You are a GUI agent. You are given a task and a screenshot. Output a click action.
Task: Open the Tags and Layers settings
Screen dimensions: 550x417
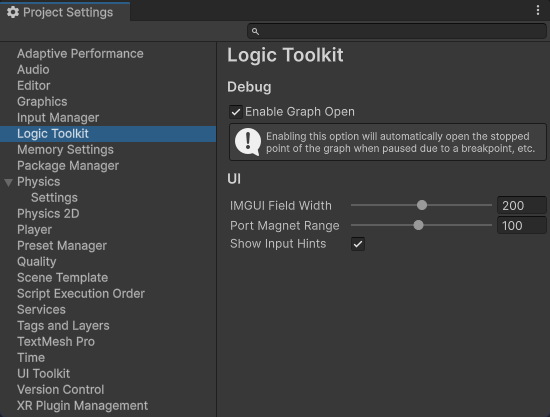pyautogui.click(x=63, y=326)
